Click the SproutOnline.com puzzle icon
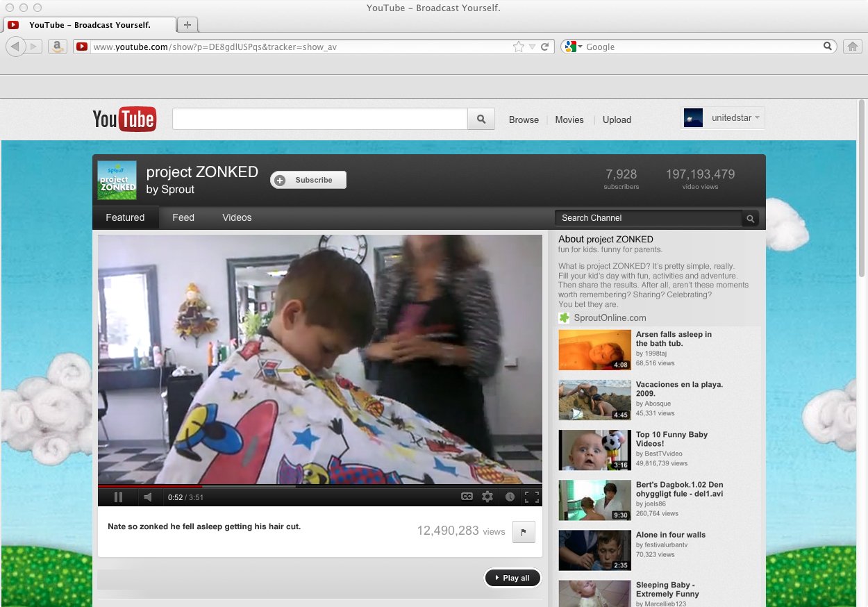This screenshot has width=868, height=607. pyautogui.click(x=565, y=317)
